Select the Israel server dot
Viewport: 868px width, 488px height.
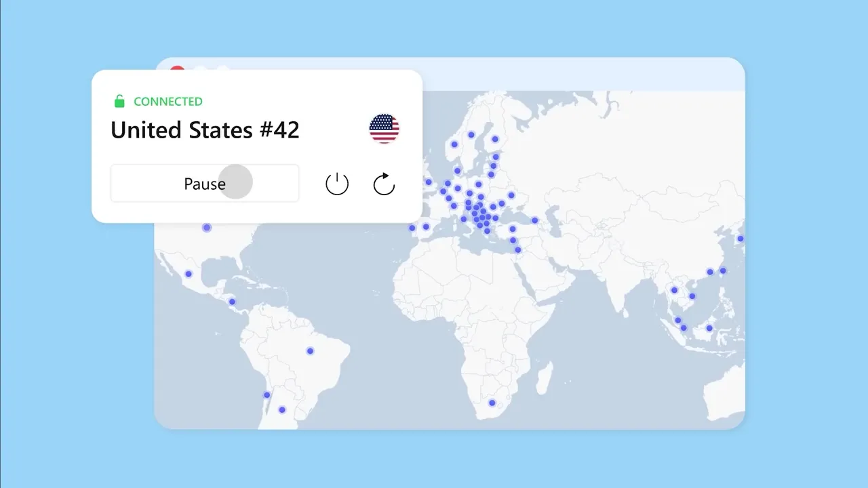pos(518,250)
